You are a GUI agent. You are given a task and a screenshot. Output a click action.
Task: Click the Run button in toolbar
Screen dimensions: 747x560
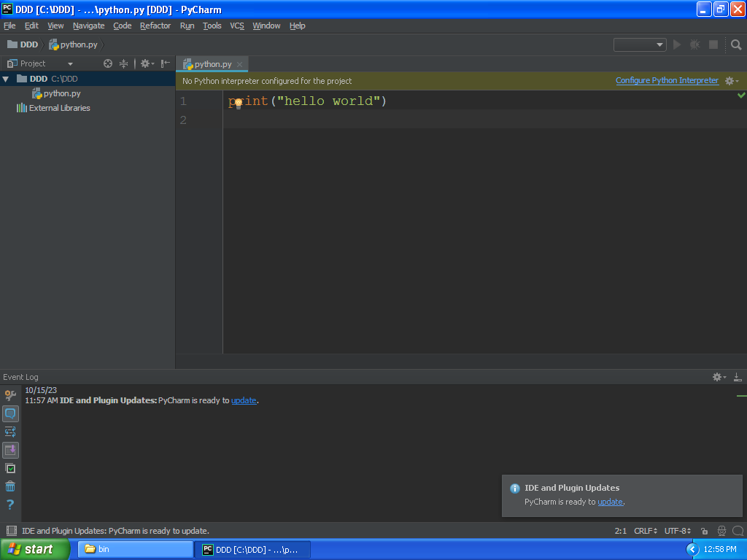[677, 44]
